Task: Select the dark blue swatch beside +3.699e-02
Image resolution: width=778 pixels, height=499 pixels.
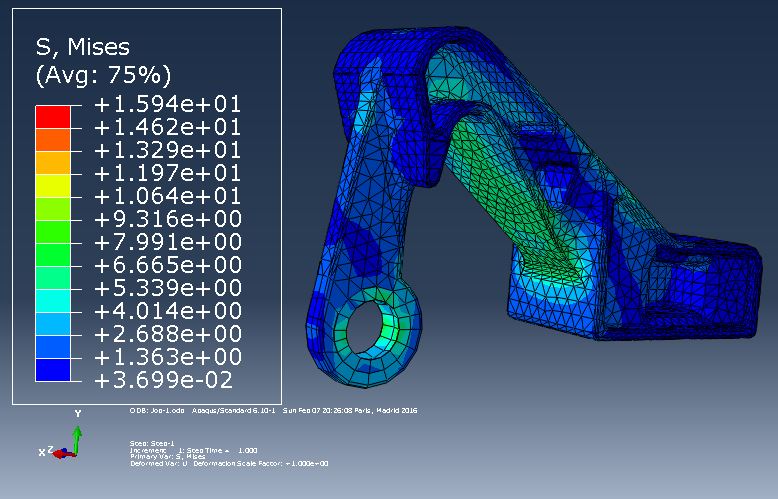Action: click(53, 370)
